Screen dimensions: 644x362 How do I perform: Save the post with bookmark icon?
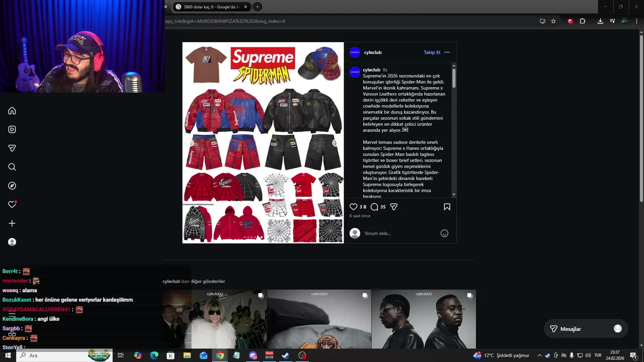click(447, 207)
